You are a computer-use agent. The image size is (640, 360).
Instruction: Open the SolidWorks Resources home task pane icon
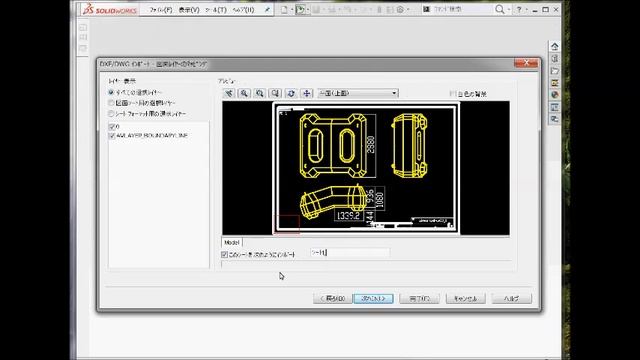(554, 47)
